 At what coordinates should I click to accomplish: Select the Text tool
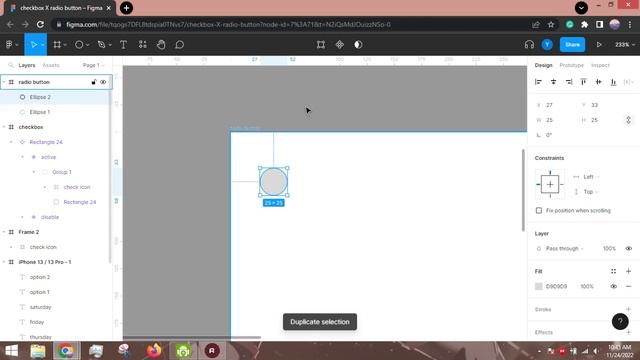(123, 44)
